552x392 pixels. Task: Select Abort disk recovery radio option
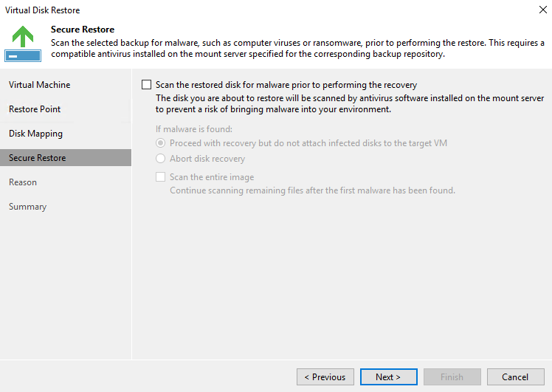[161, 159]
